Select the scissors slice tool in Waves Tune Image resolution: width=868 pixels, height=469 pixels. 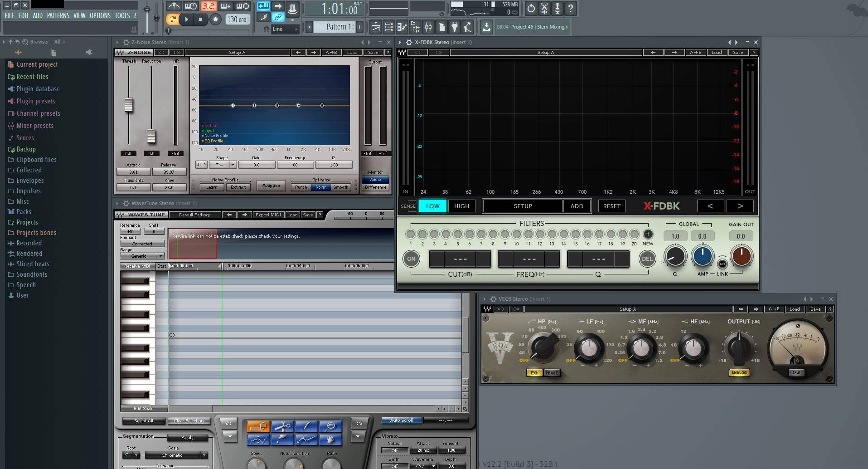point(282,426)
